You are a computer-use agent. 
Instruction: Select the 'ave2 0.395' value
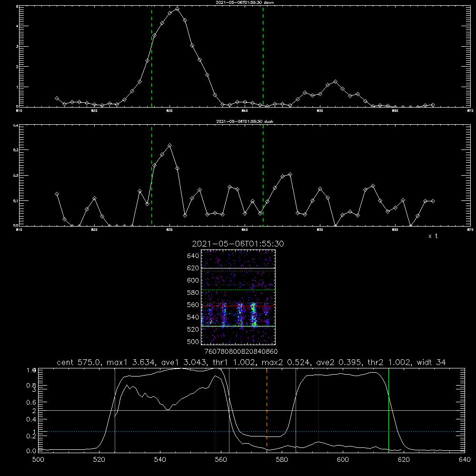click(339, 362)
